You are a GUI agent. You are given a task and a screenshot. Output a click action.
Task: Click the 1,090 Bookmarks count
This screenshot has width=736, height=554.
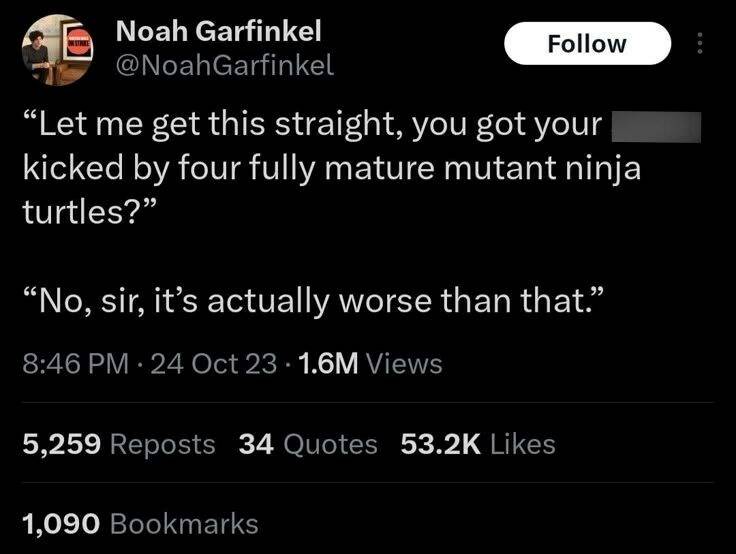click(x=140, y=523)
